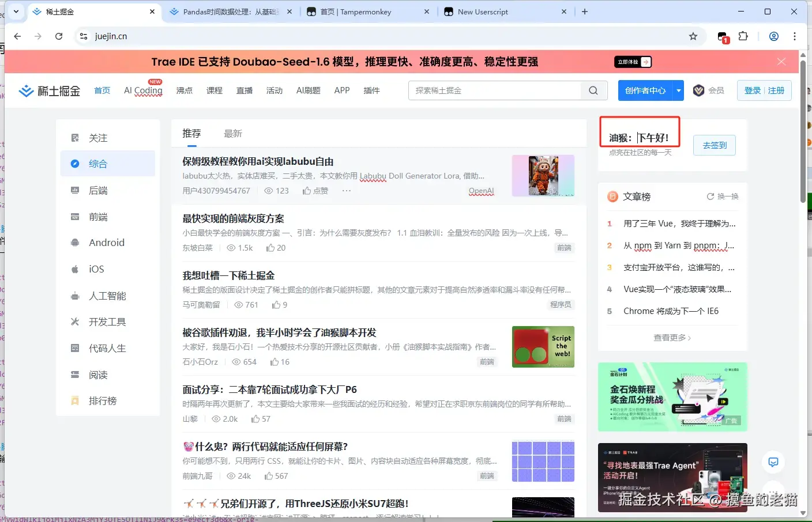Image resolution: width=812 pixels, height=522 pixels.
Task: Click 注册 link
Action: point(776,90)
